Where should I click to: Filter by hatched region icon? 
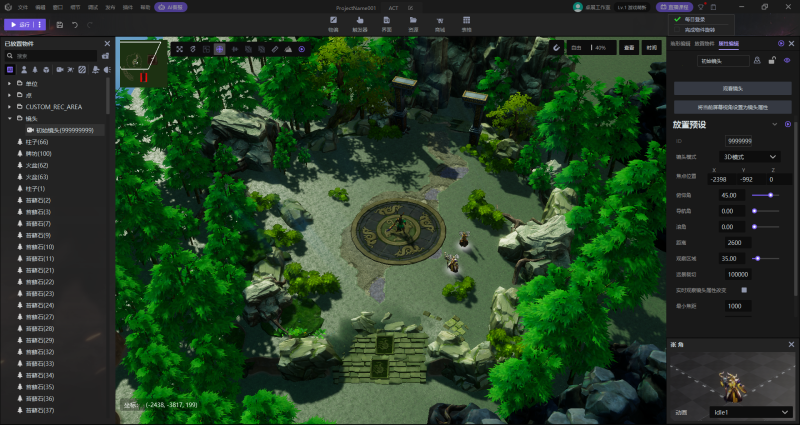[x=82, y=69]
